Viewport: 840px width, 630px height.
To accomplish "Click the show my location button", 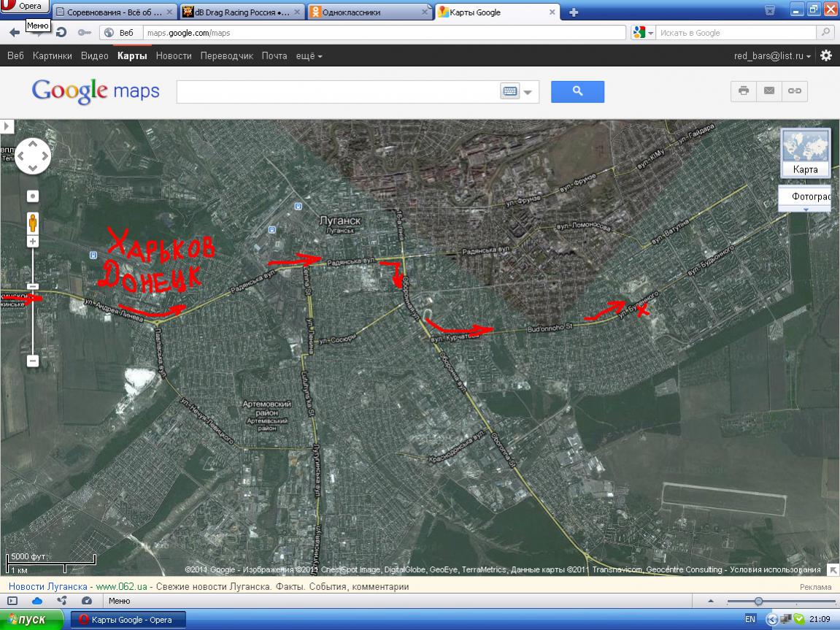I will [33, 196].
